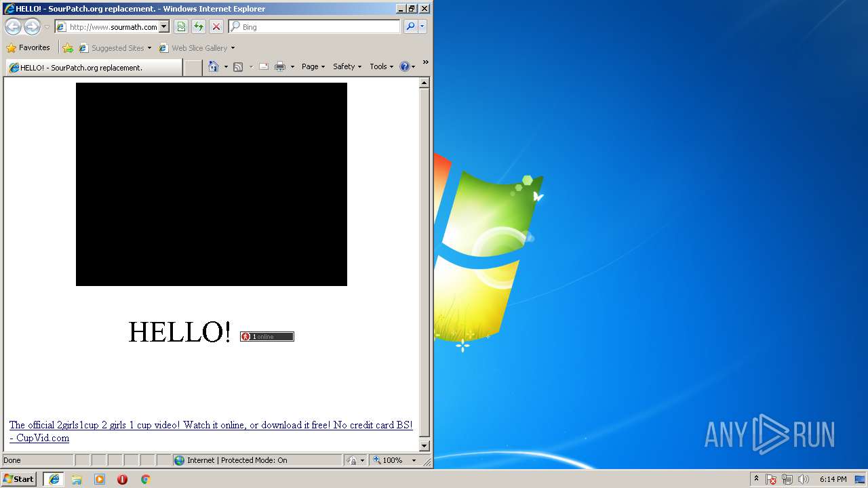Screen dimensions: 868x488
Task: Launch Opera browser from taskbar
Action: pos(122,479)
